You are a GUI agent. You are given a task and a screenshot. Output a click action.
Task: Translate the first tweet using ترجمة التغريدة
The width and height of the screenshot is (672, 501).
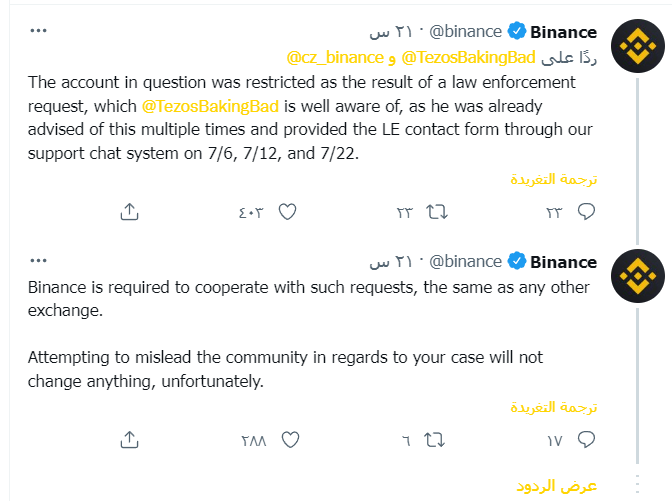tap(553, 179)
